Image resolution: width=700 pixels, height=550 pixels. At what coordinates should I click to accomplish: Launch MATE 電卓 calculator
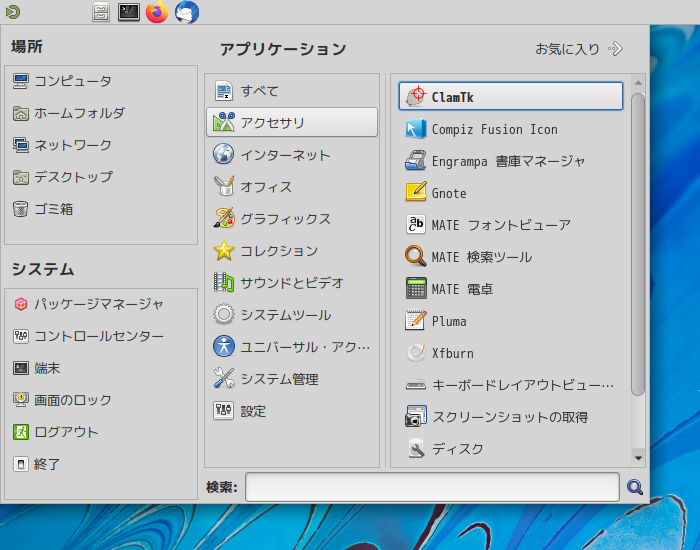(511, 289)
